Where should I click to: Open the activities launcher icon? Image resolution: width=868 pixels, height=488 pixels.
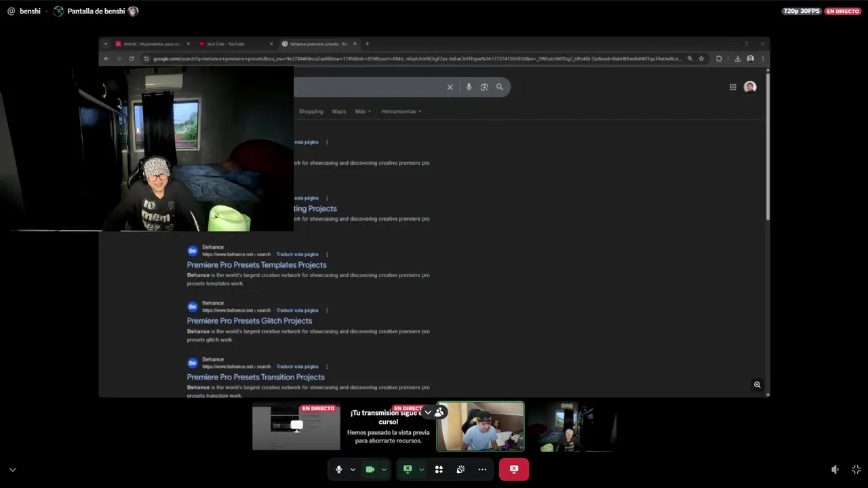pyautogui.click(x=439, y=469)
